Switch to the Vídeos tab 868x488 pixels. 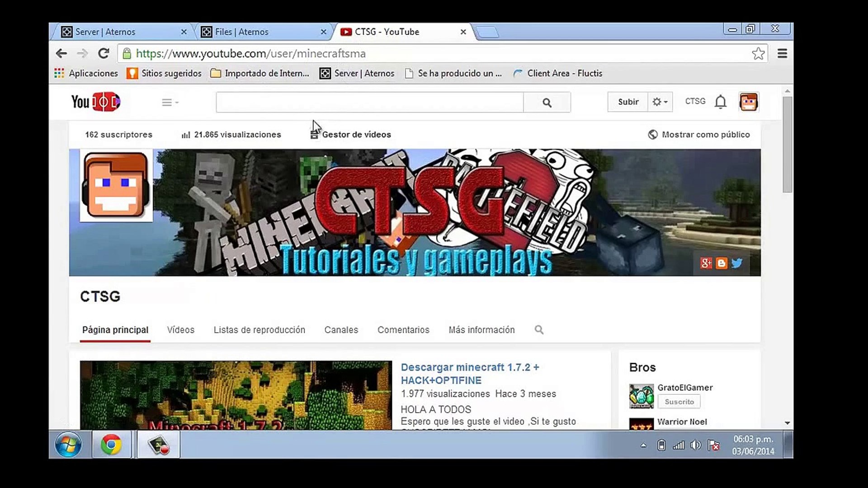180,330
